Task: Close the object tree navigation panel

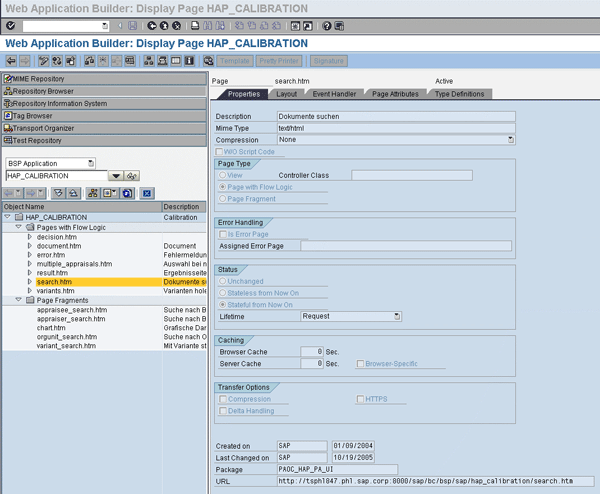Action: click(146, 193)
